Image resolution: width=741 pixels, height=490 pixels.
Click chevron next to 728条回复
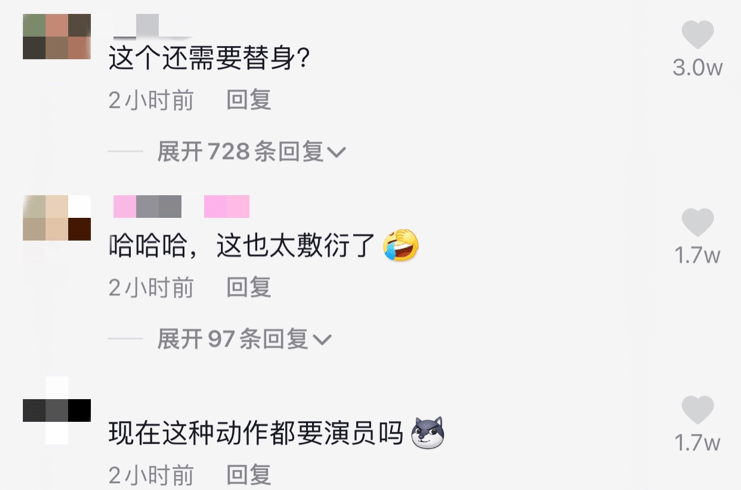click(x=336, y=153)
